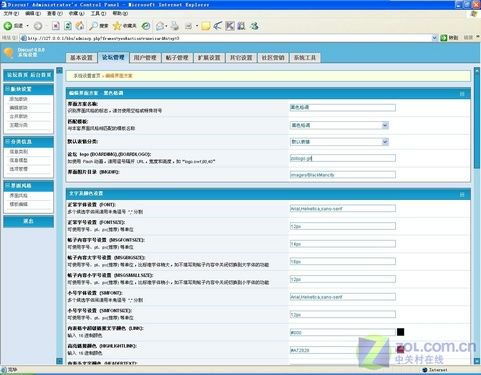The height and width of the screenshot is (375, 481).
Task: Open the 帮助 (Help) menu
Action: [x=120, y=13]
